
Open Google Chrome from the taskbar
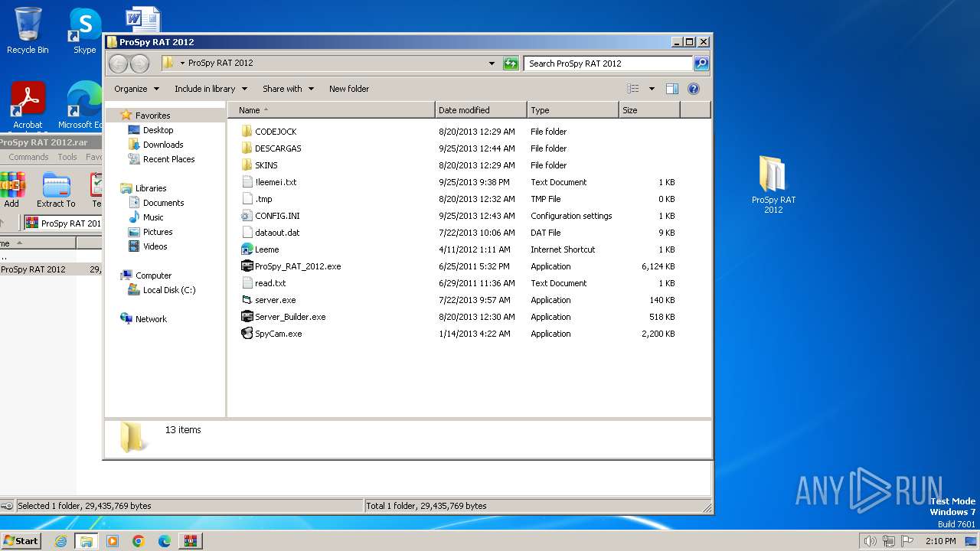coord(138,541)
